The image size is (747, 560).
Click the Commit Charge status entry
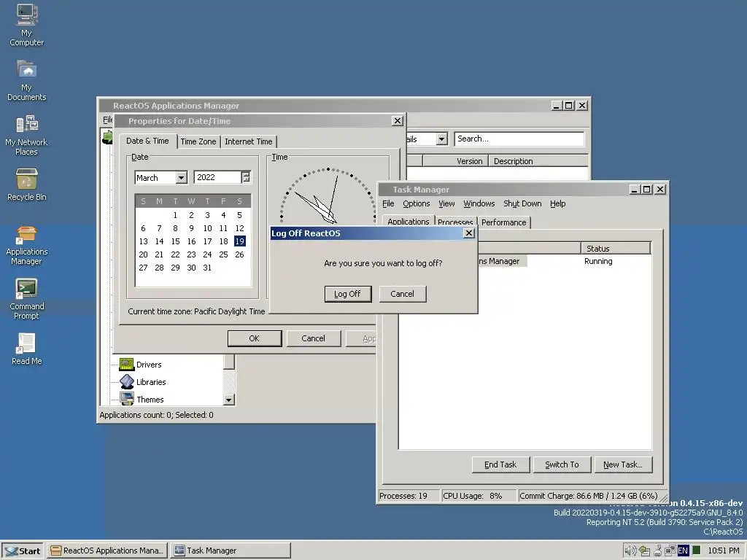coord(589,496)
